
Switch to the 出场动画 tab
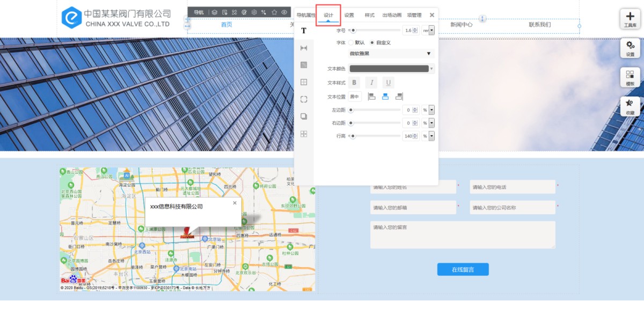click(392, 15)
